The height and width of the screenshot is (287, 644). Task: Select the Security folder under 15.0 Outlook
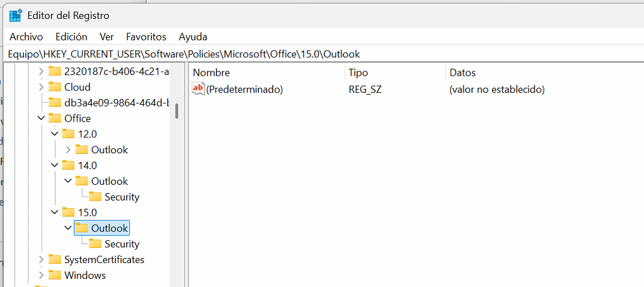pyautogui.click(x=115, y=244)
